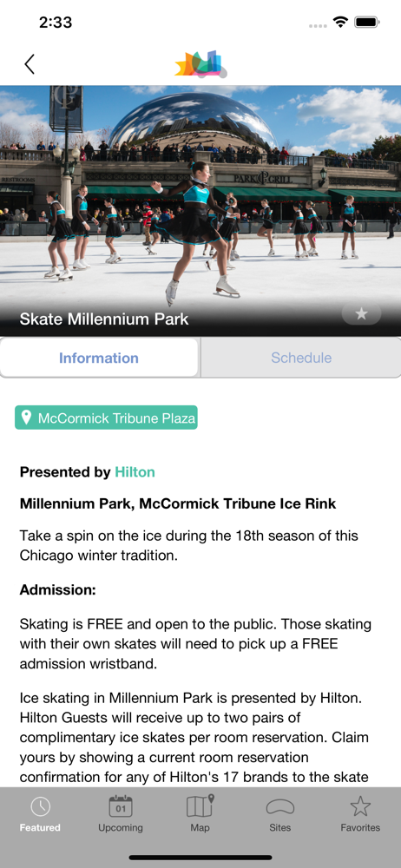Toggle the favorite star on event image

(x=361, y=314)
